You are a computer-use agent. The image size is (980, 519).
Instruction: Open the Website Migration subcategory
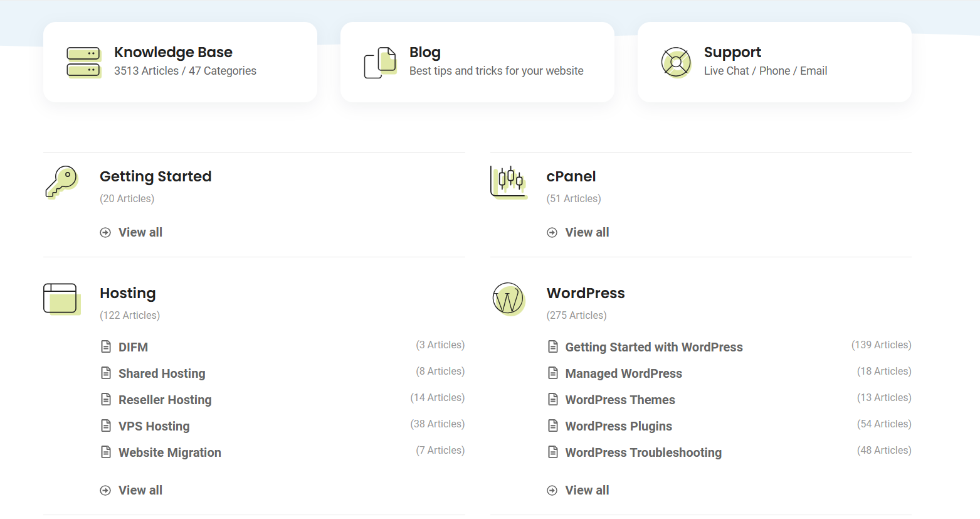[x=170, y=452]
